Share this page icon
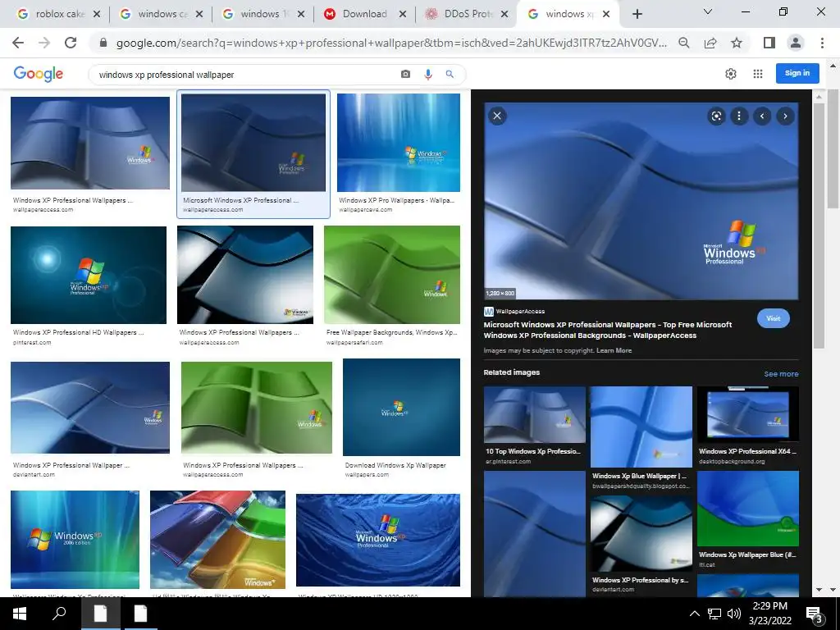 [710, 43]
